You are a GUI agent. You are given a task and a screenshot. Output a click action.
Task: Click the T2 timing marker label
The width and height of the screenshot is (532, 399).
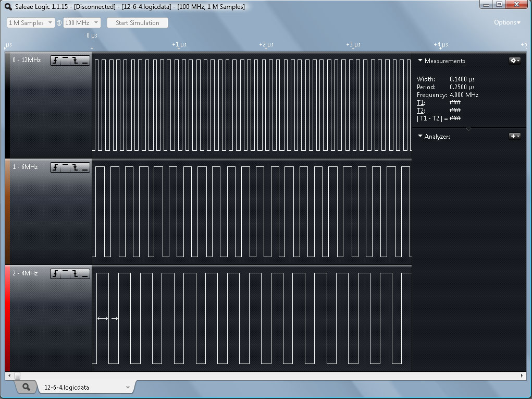coord(420,111)
